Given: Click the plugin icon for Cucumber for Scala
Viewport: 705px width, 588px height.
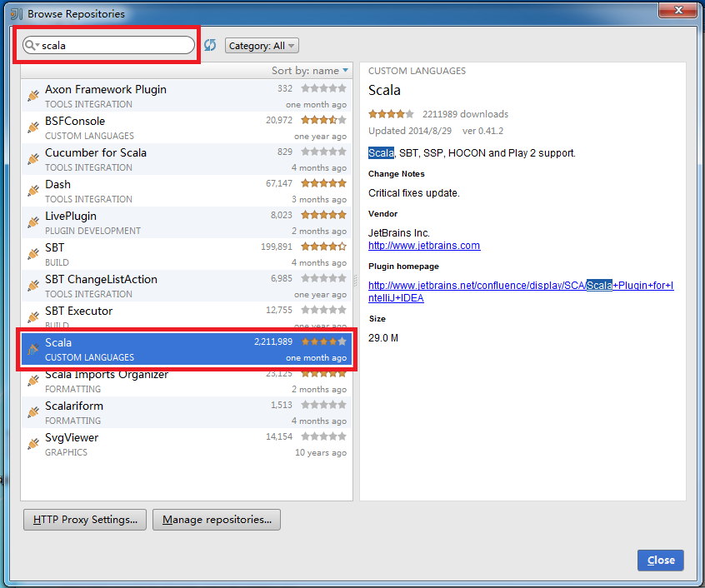Looking at the screenshot, I should [x=33, y=159].
